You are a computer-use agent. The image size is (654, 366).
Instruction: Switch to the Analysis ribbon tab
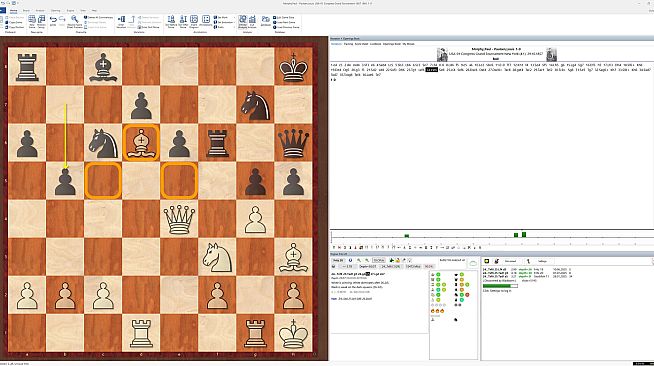[40, 10]
